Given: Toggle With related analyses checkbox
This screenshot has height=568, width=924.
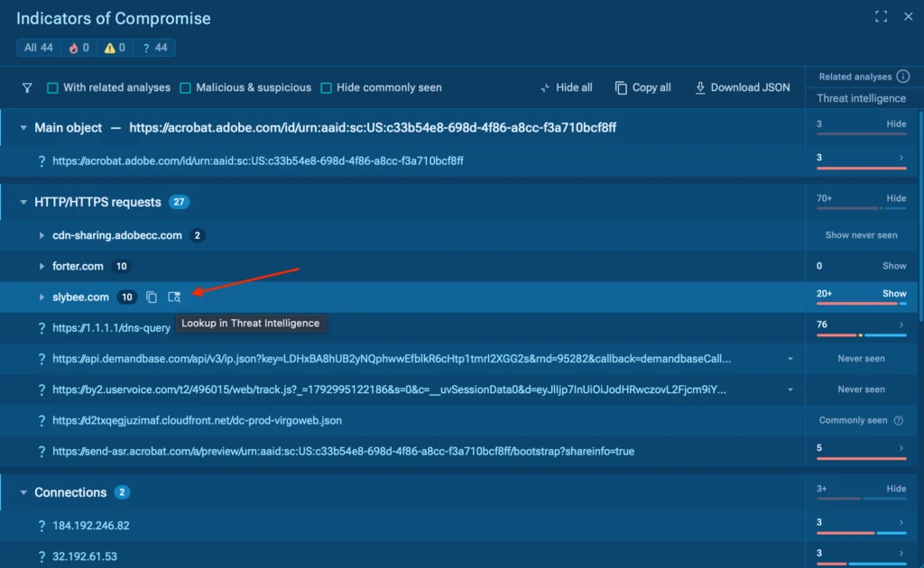Looking at the screenshot, I should pos(52,87).
